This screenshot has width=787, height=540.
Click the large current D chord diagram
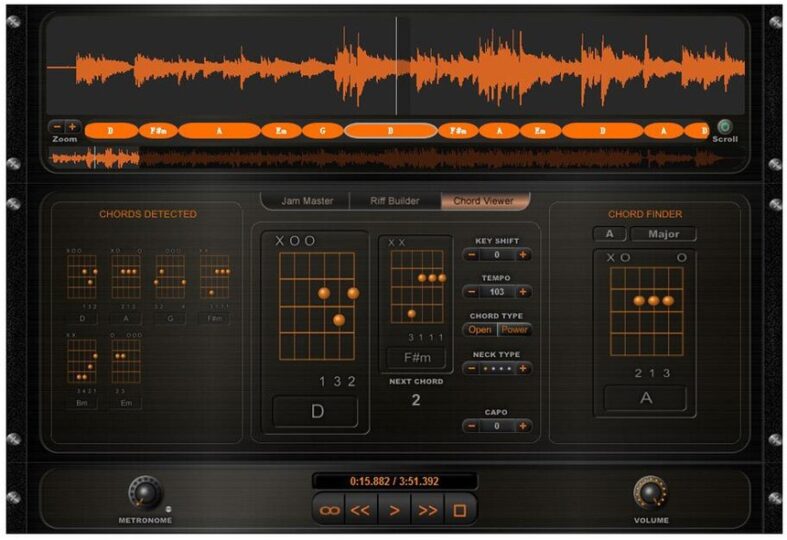pos(317,306)
